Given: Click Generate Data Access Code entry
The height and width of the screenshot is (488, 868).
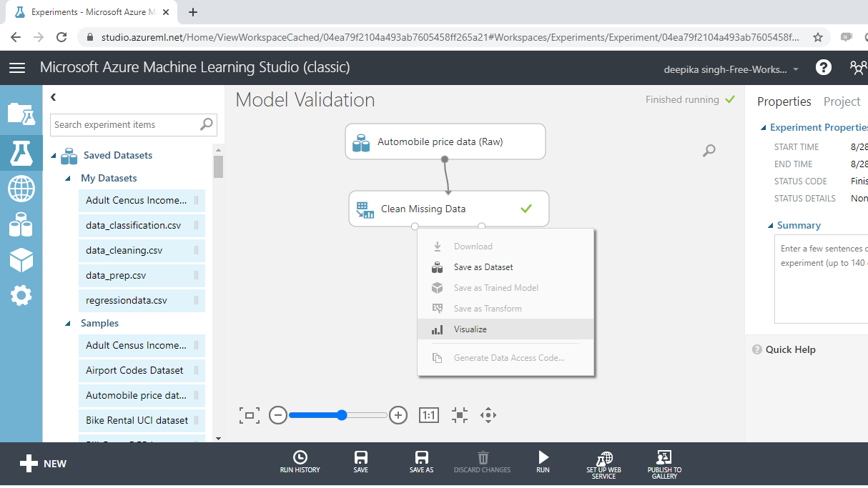Looking at the screenshot, I should click(505, 357).
